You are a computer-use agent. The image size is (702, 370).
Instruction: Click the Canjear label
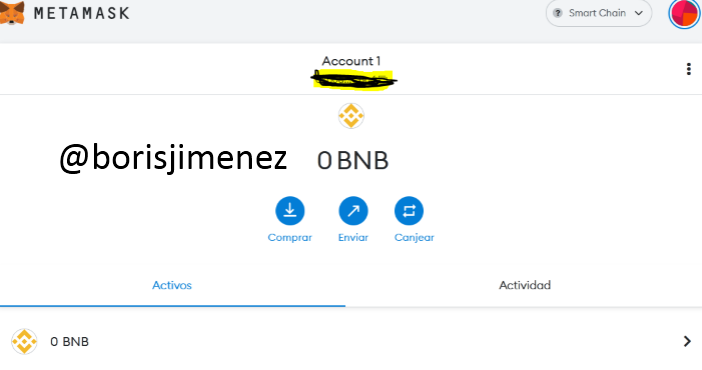(414, 237)
